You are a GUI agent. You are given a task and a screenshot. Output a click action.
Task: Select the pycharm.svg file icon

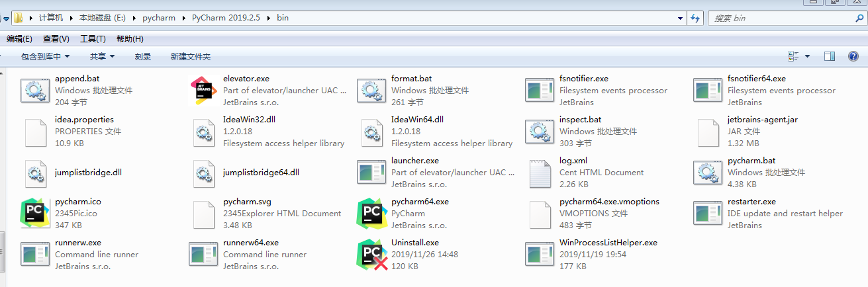[203, 214]
